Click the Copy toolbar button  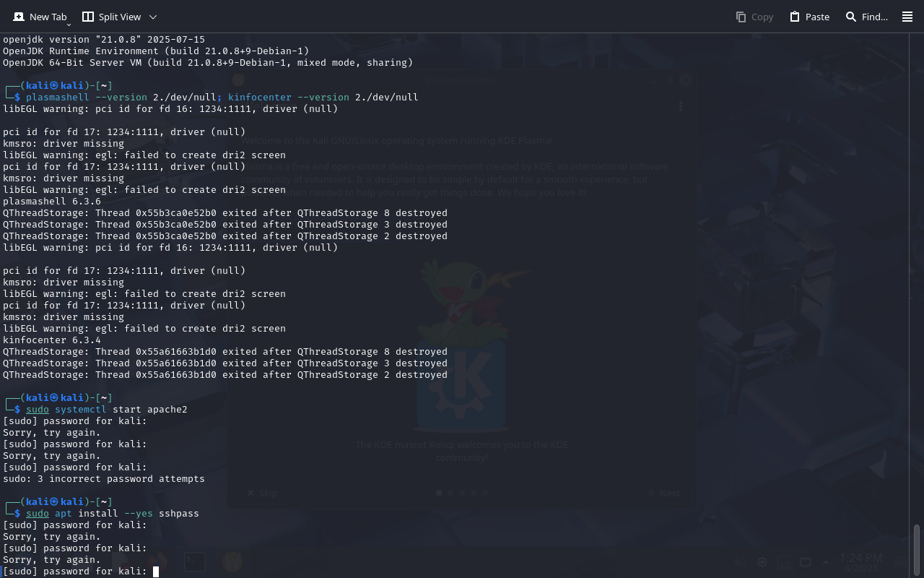point(754,17)
